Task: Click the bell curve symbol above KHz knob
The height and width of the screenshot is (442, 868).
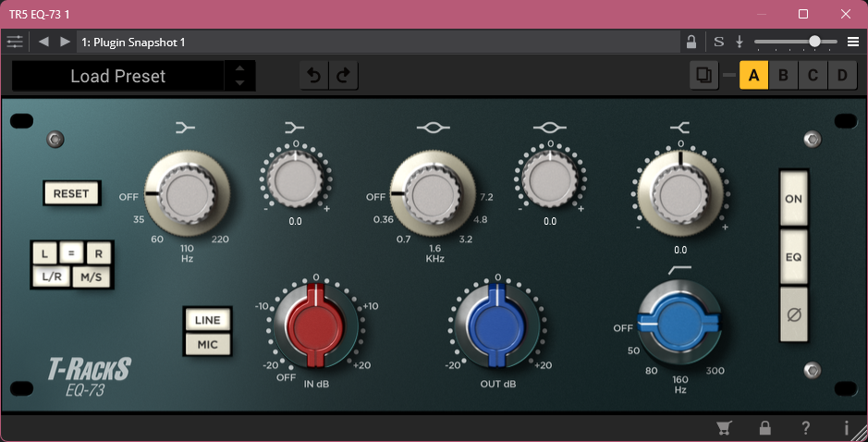Action: click(433, 128)
